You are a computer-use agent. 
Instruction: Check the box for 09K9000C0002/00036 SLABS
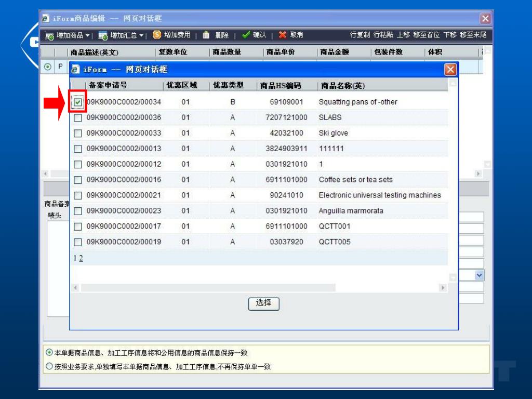pos(78,118)
